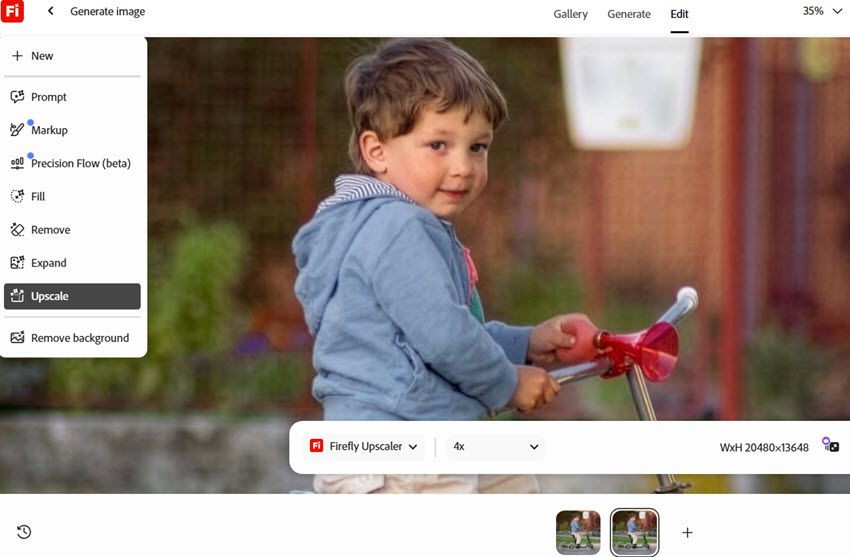
Task: Select the Expand tool icon
Action: (17, 263)
